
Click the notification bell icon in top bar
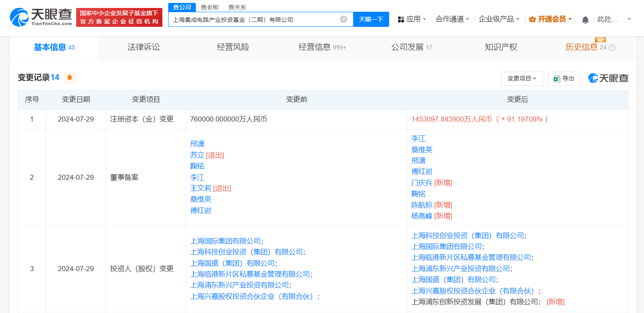(585, 19)
